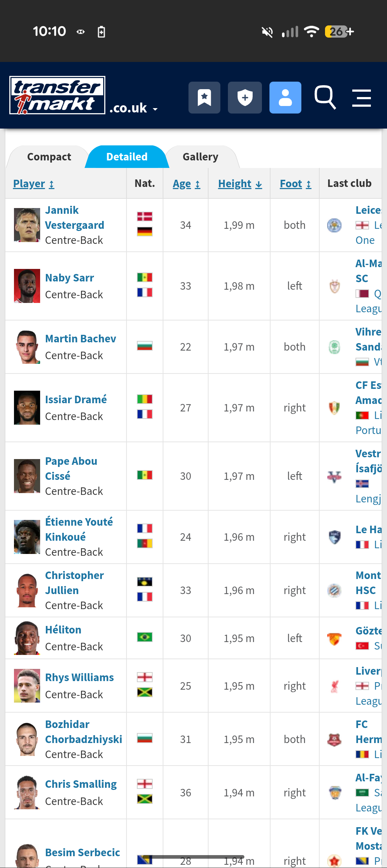Click the Liverpool crest beside Rhys Williams

click(334, 686)
